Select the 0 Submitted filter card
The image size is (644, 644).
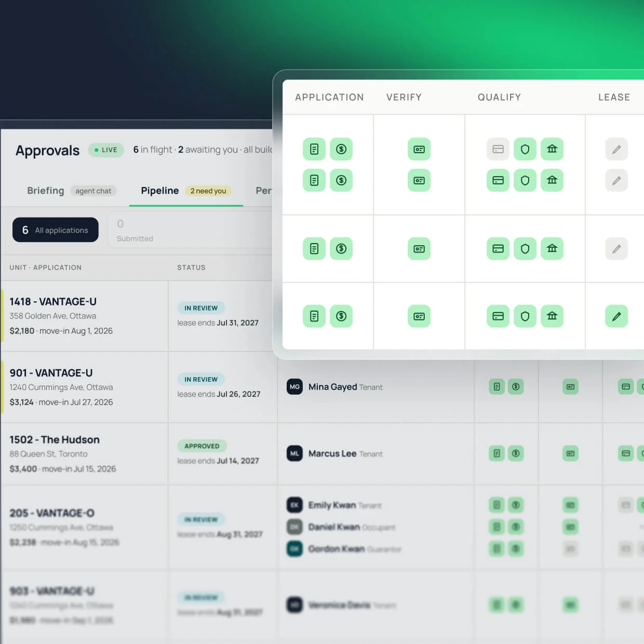(190, 230)
